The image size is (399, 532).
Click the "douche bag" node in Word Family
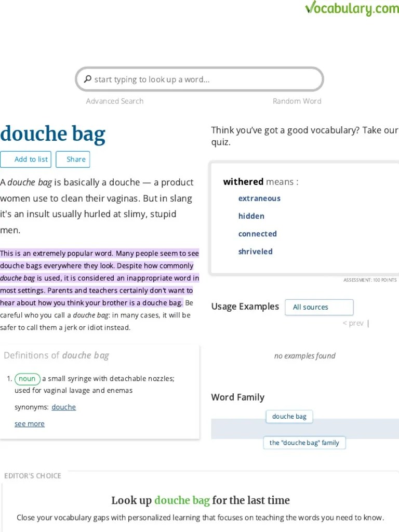289,416
